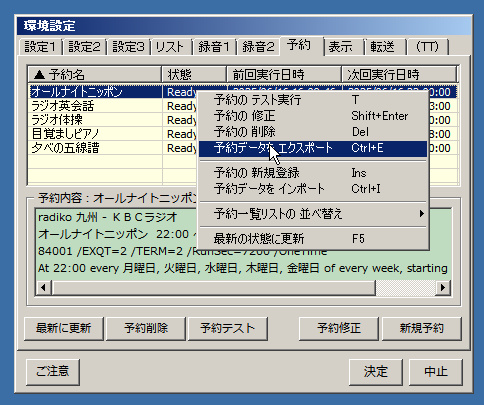Choose 予約の テスト実行 from context menu

(x=313, y=100)
